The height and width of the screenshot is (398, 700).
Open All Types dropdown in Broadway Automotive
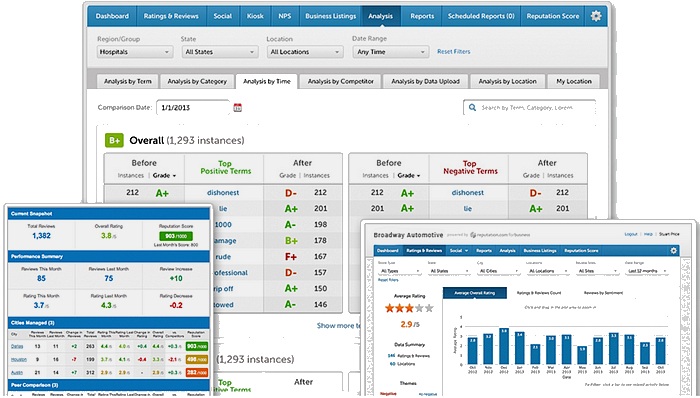click(400, 271)
